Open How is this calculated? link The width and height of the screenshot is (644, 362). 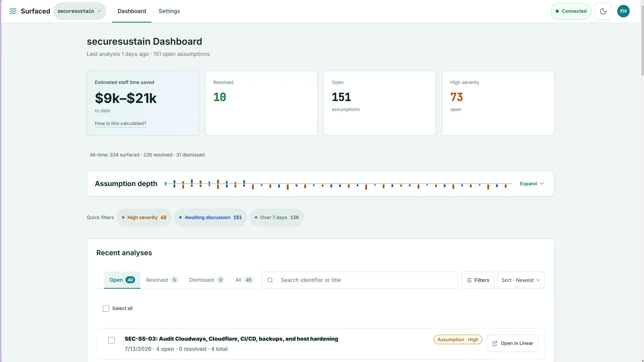pos(120,124)
